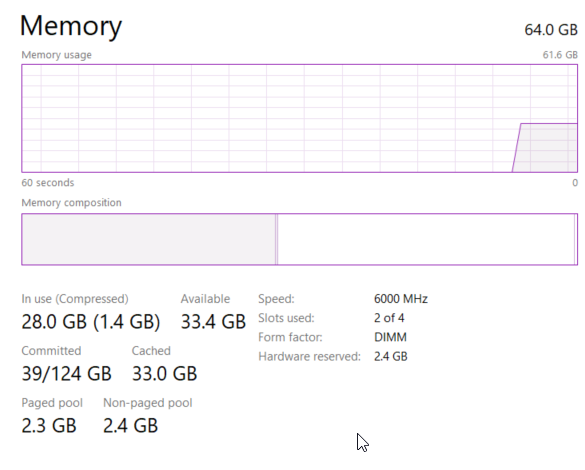
Task: Click the Memory composition label
Action: click(x=71, y=203)
